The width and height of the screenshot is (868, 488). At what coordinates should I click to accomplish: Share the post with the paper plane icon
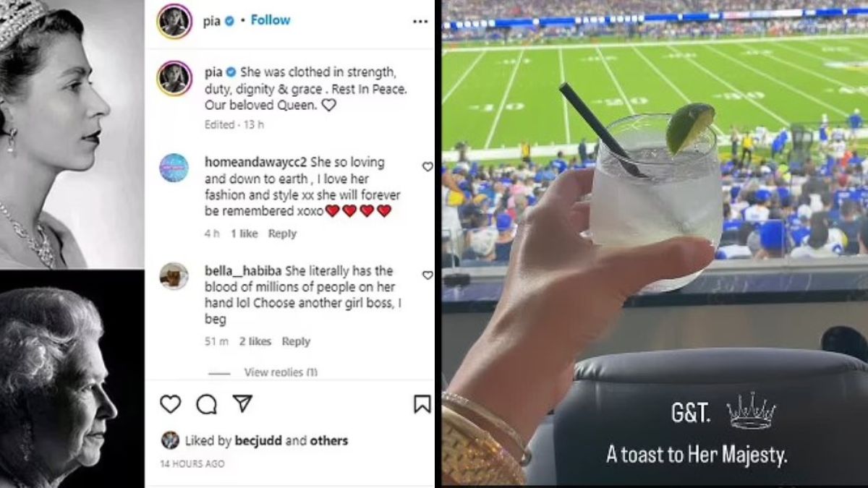[x=242, y=403]
